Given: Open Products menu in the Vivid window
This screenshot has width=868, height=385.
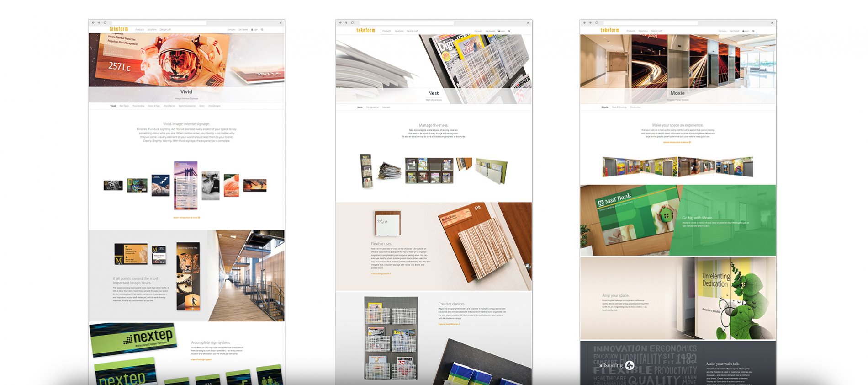Looking at the screenshot, I should pyautogui.click(x=140, y=30).
